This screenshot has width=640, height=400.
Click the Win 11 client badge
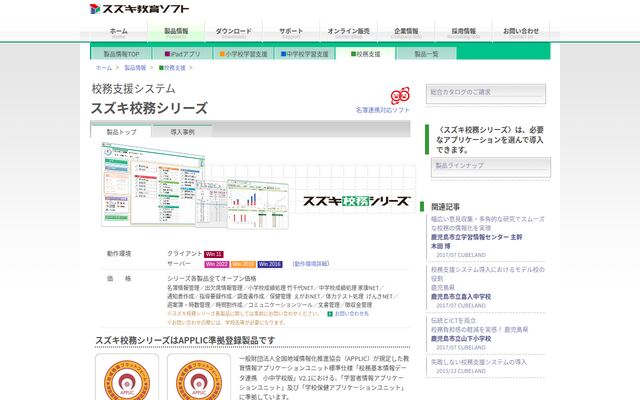(x=213, y=254)
